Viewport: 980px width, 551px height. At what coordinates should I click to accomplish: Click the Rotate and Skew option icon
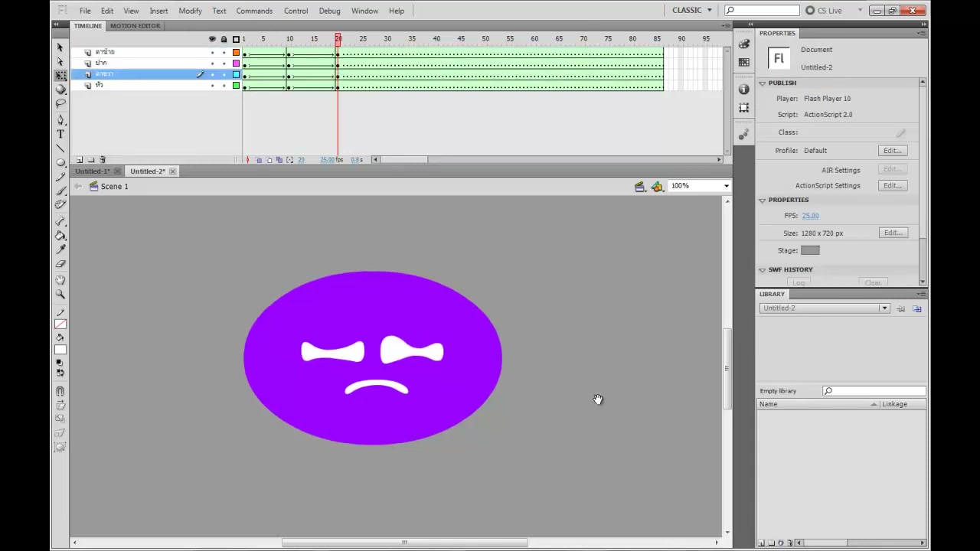[60, 405]
